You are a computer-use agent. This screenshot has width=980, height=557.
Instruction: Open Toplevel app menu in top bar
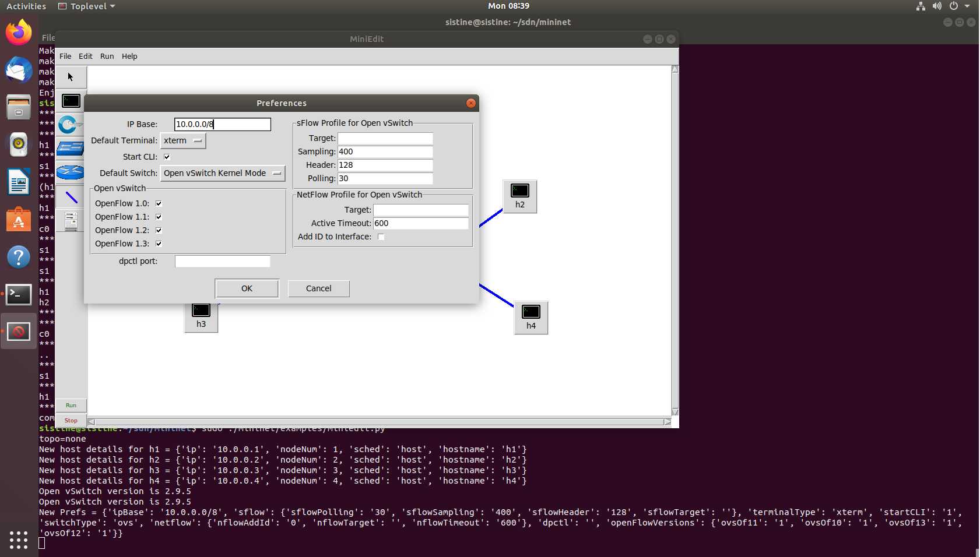[x=87, y=6]
